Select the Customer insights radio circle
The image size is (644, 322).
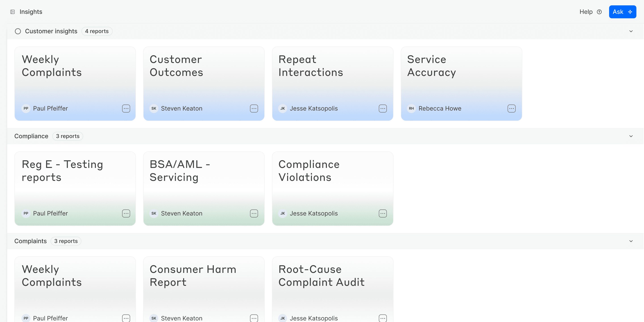coord(18,31)
